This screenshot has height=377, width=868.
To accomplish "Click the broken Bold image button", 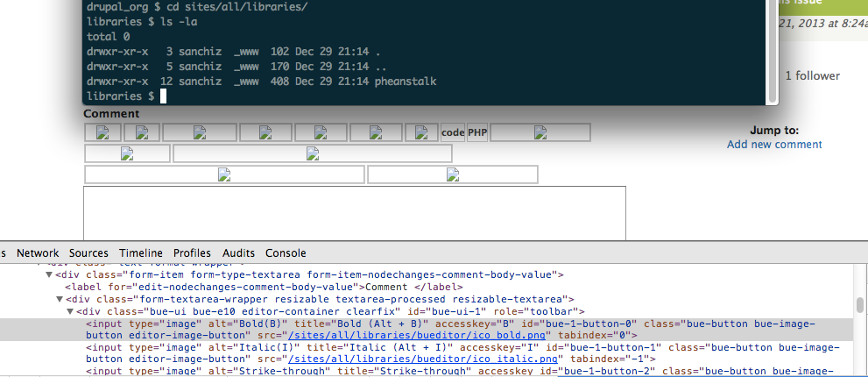I will coord(102,132).
